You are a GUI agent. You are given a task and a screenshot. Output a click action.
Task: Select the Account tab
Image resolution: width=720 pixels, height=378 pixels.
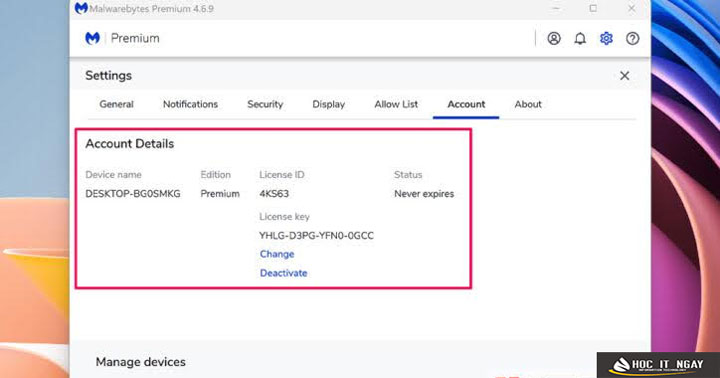click(x=466, y=104)
